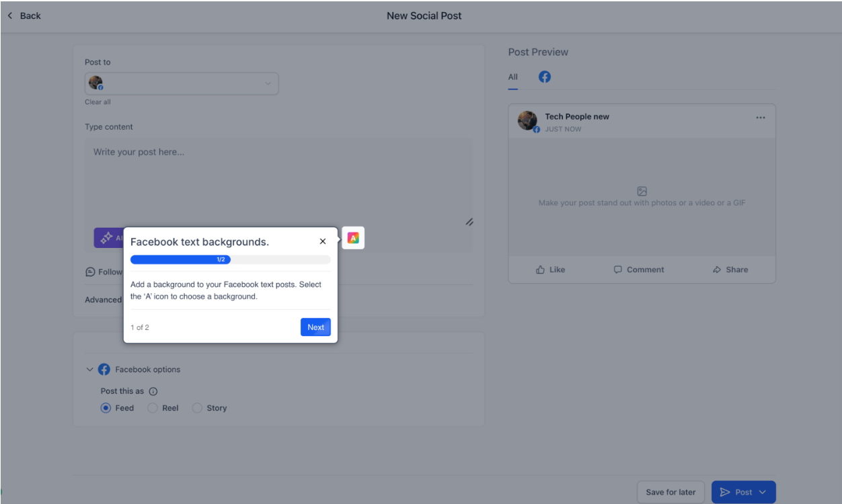
Task: Click Next in the tooltip
Action: click(315, 327)
